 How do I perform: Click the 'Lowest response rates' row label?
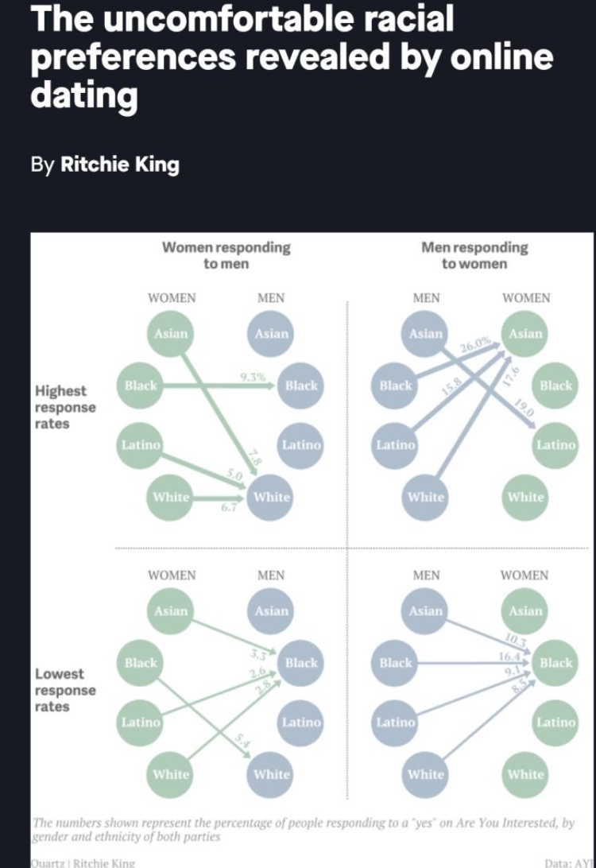[64, 690]
